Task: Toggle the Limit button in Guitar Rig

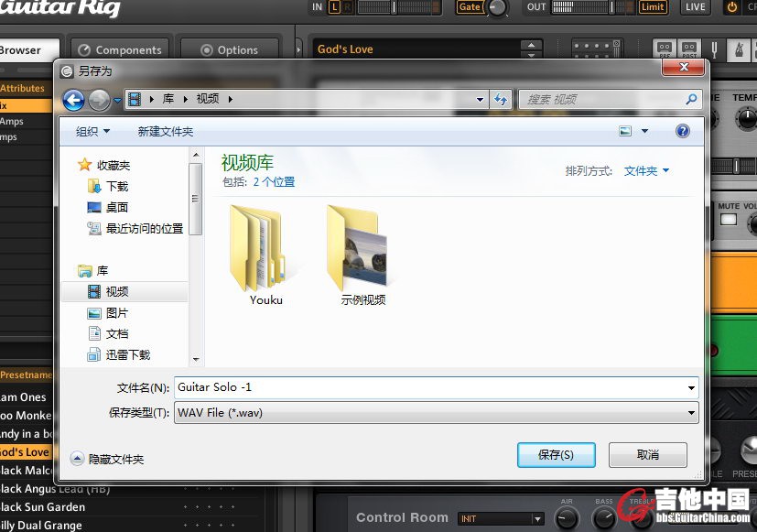Action: (653, 6)
